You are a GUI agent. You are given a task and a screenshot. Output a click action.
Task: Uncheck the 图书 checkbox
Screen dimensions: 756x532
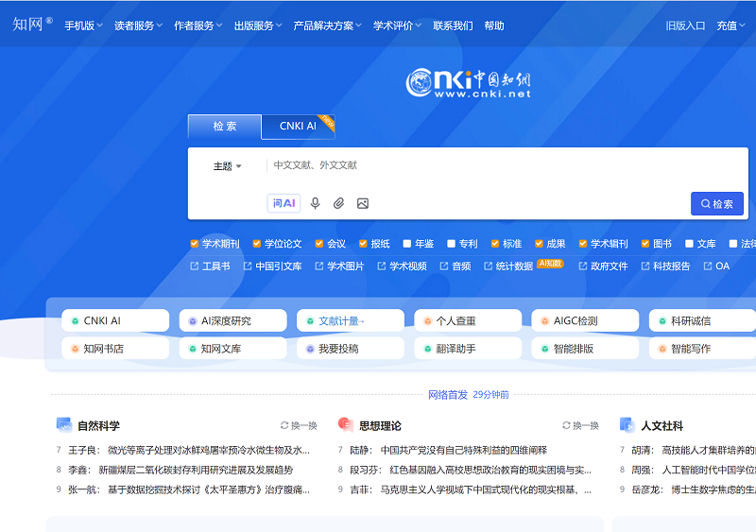(645, 244)
